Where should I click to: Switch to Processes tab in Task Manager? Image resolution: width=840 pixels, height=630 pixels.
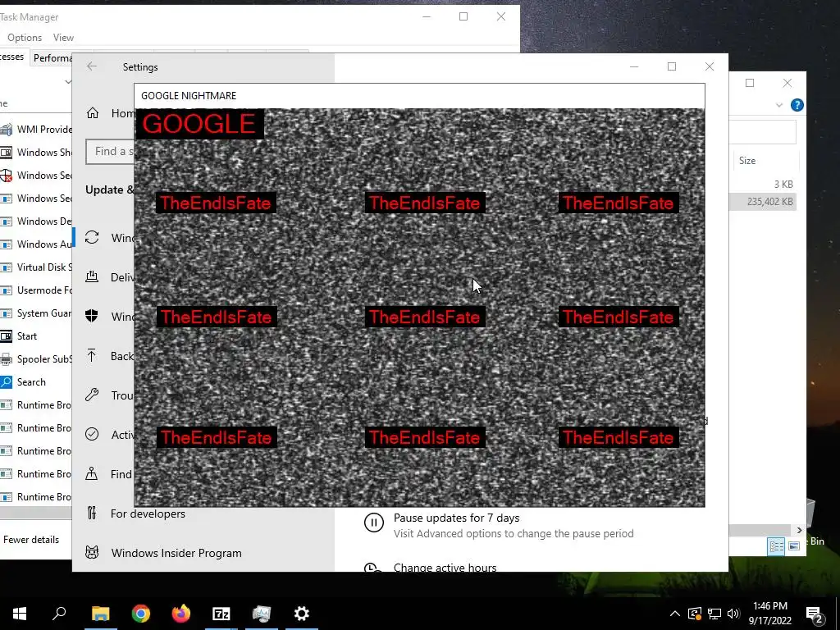tap(13, 57)
